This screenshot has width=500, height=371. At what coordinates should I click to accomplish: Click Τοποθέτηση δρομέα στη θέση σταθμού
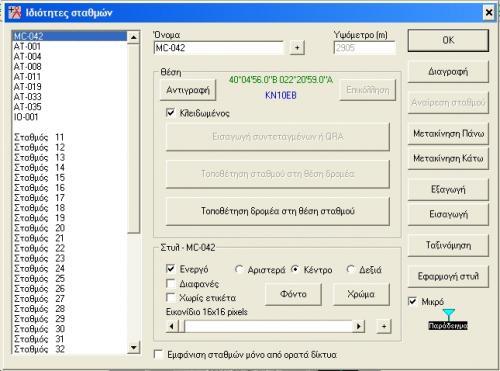(x=278, y=211)
